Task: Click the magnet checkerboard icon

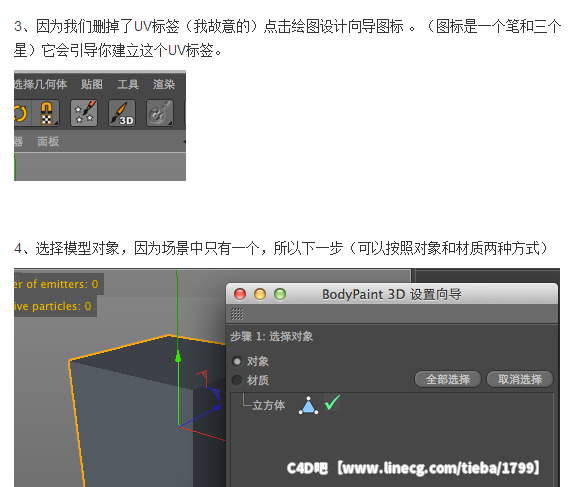Action: (x=46, y=113)
